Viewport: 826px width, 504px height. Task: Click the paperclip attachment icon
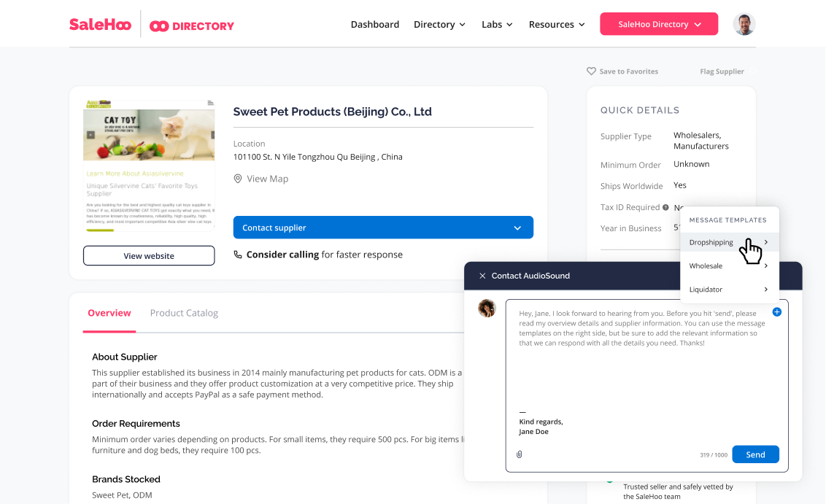520,454
